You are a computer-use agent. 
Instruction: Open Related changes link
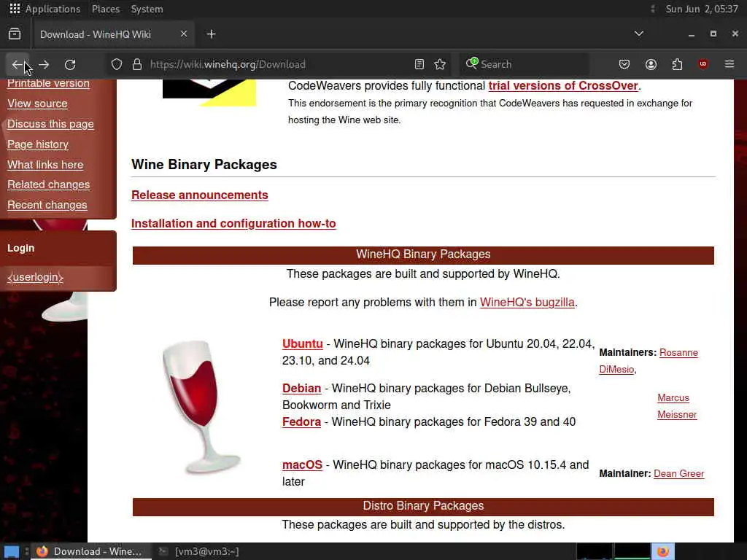48,184
